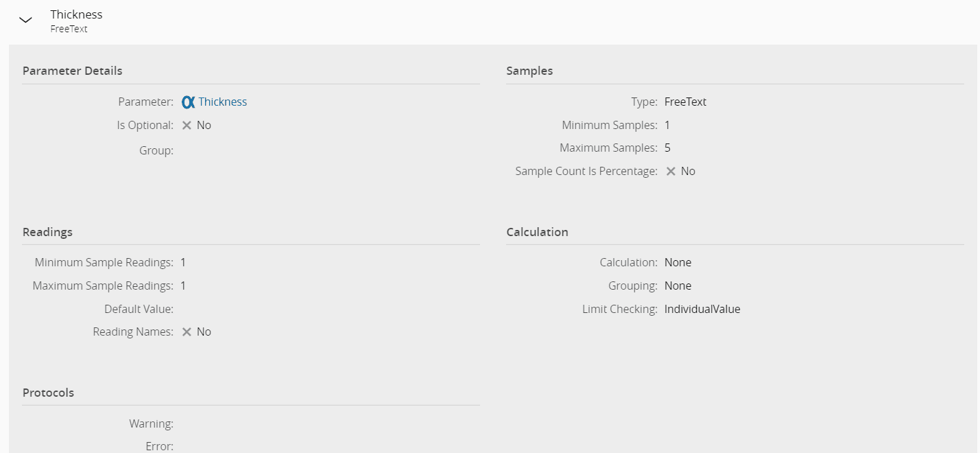Collapse the Thickness section chevron
980x453 pixels.
coord(26,21)
